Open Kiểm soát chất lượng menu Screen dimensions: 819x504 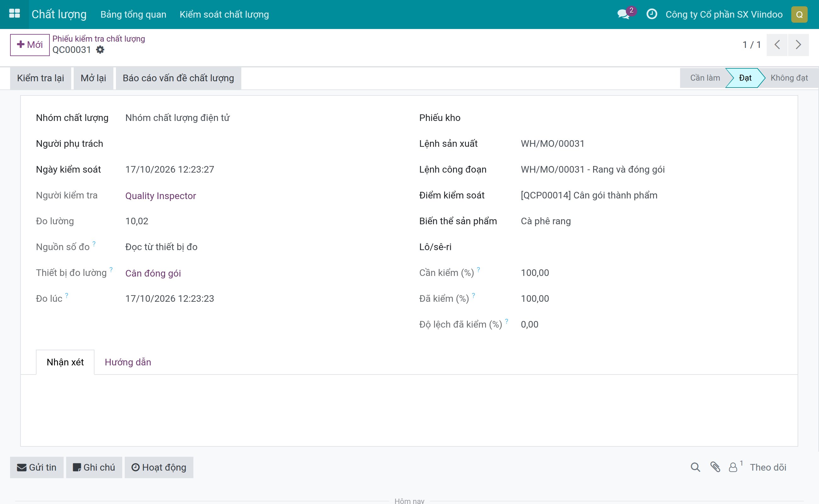point(224,14)
